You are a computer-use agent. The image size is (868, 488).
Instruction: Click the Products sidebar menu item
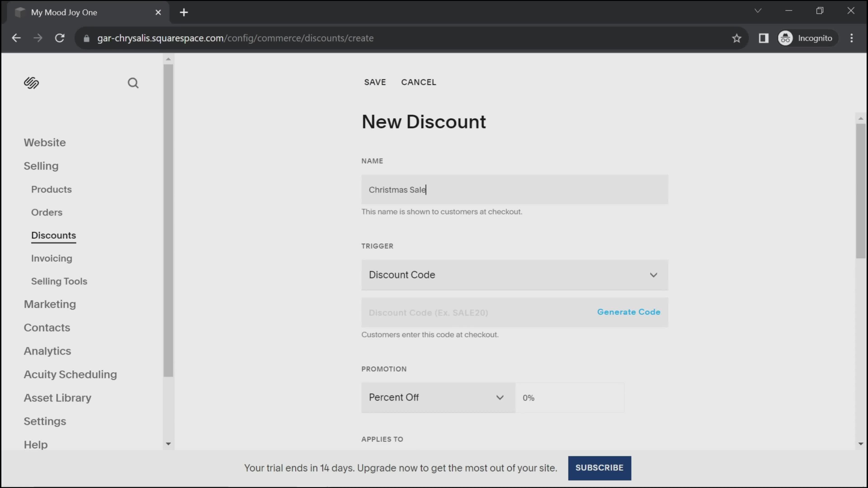(x=51, y=189)
